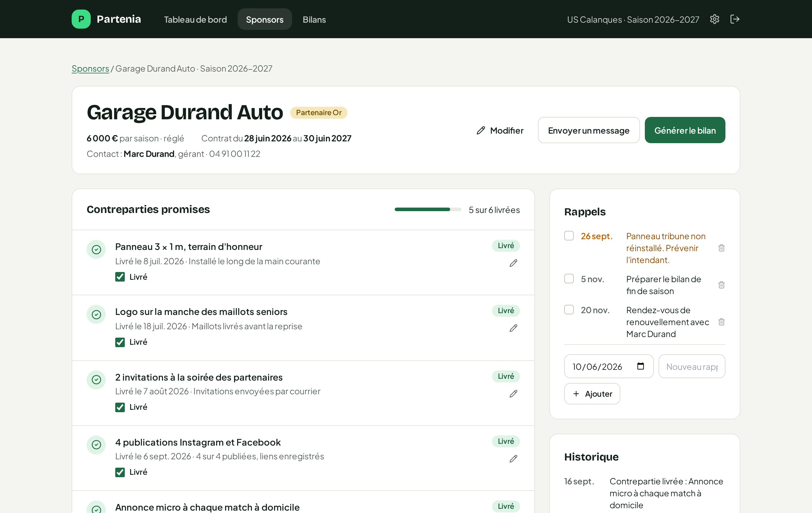
Task: Follow the Sponsors breadcrumb link
Action: (x=90, y=68)
